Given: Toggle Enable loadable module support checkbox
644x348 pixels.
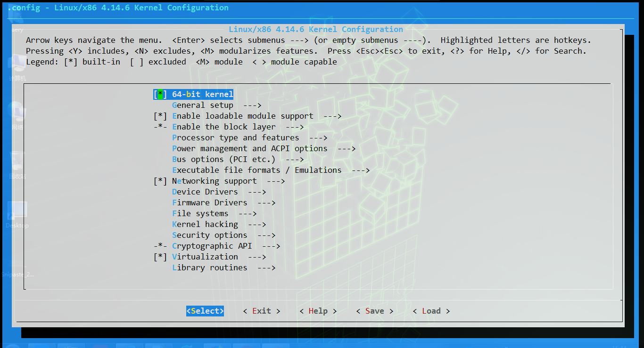Looking at the screenshot, I should tap(160, 116).
